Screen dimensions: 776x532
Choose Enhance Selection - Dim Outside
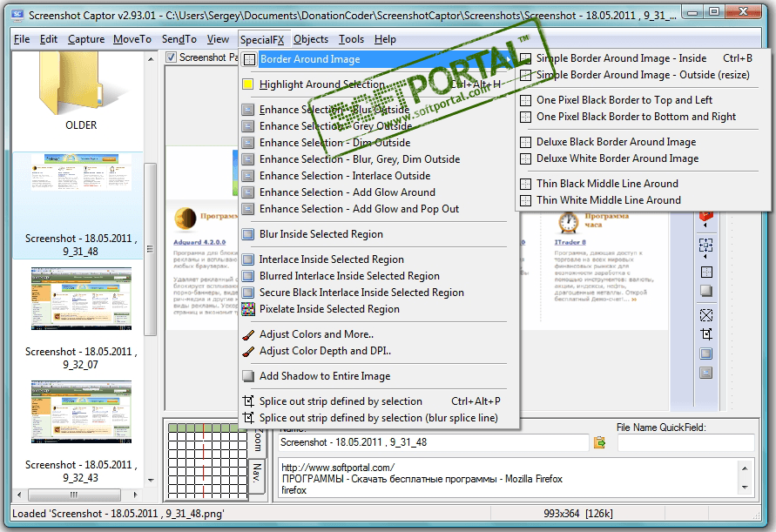(x=335, y=143)
